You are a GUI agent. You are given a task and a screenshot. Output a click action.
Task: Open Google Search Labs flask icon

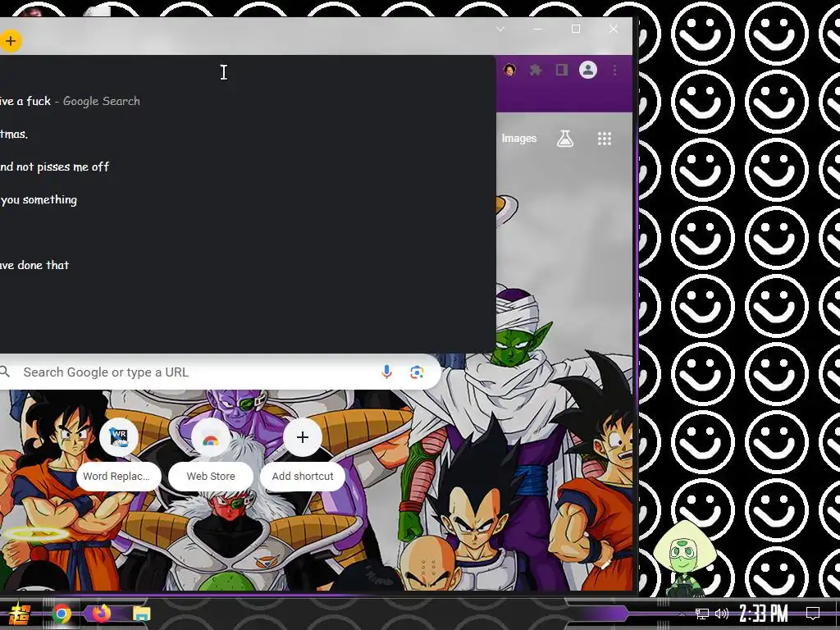(x=564, y=139)
